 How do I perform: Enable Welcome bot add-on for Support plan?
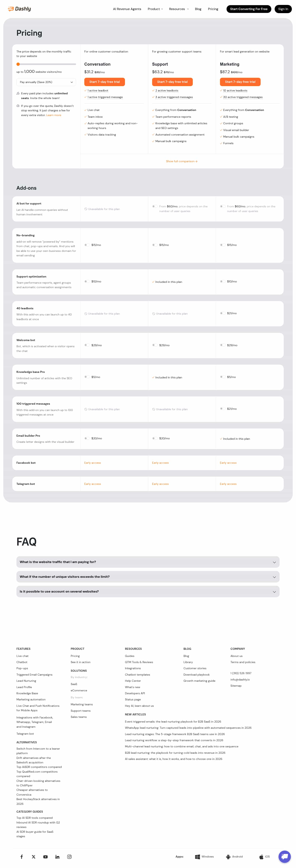click(155, 345)
